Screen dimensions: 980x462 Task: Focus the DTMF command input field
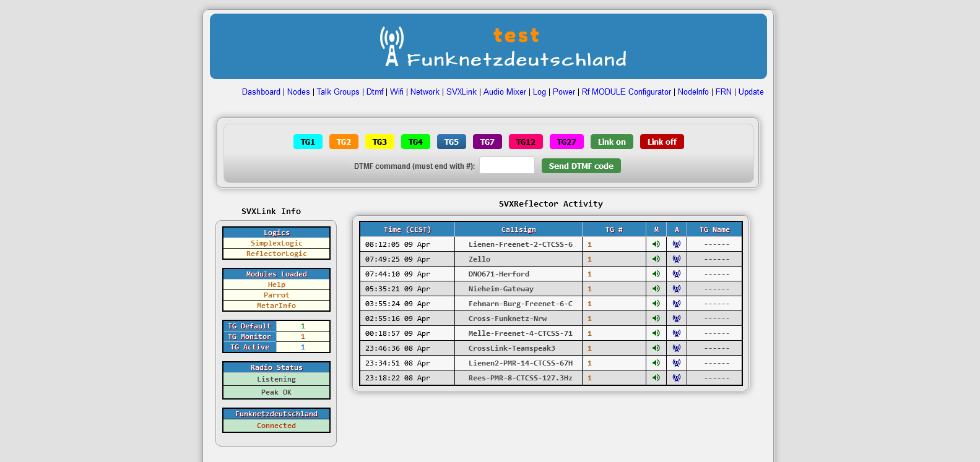(x=506, y=165)
